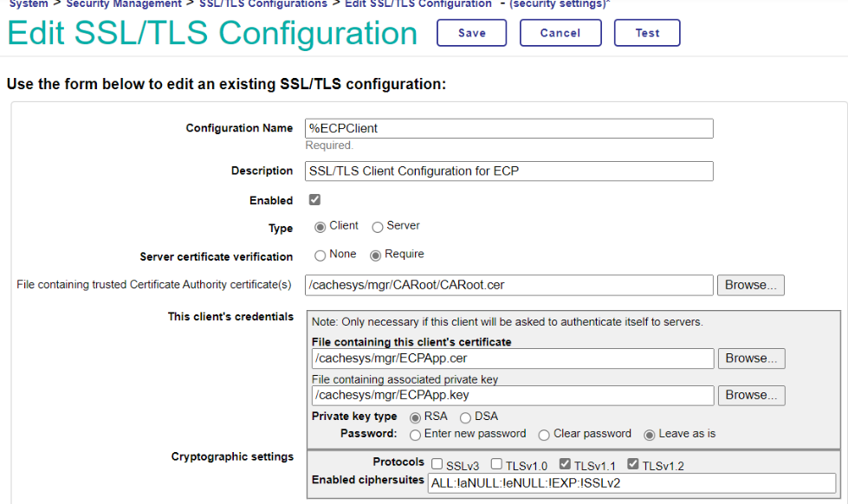Test the SSL/TLS configuration
848x504 pixels.
647,33
